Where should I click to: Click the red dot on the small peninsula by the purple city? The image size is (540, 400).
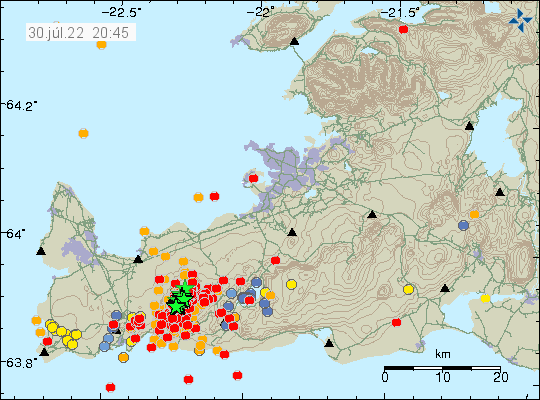point(253,178)
